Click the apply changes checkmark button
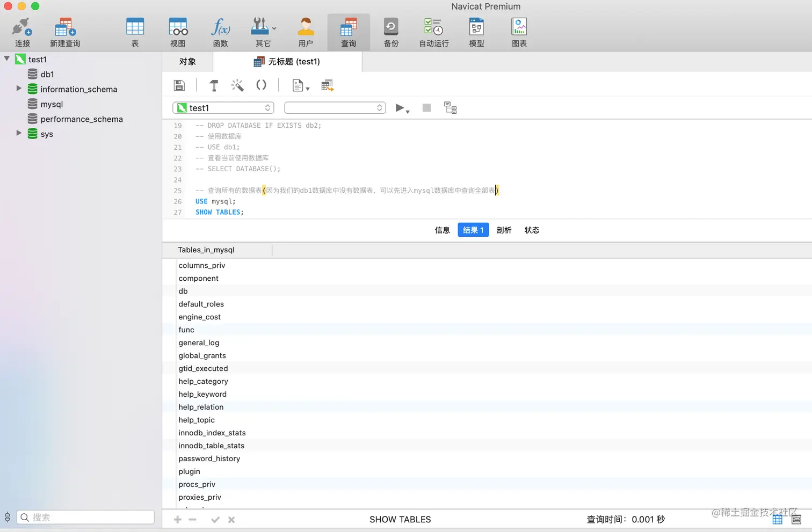This screenshot has height=532, width=812. coord(215,520)
